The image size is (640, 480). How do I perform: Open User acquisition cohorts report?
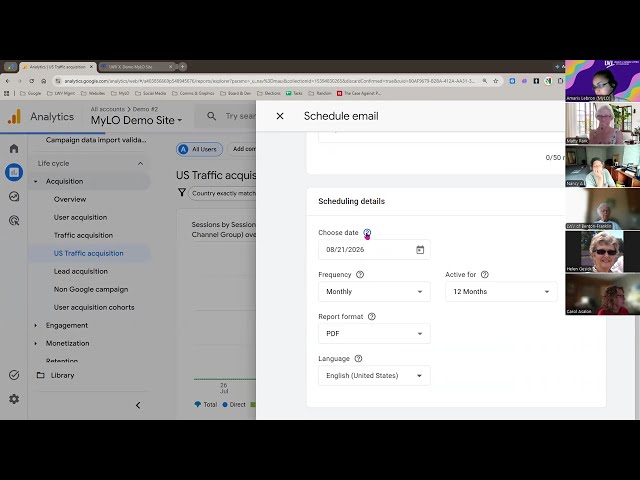(x=94, y=307)
